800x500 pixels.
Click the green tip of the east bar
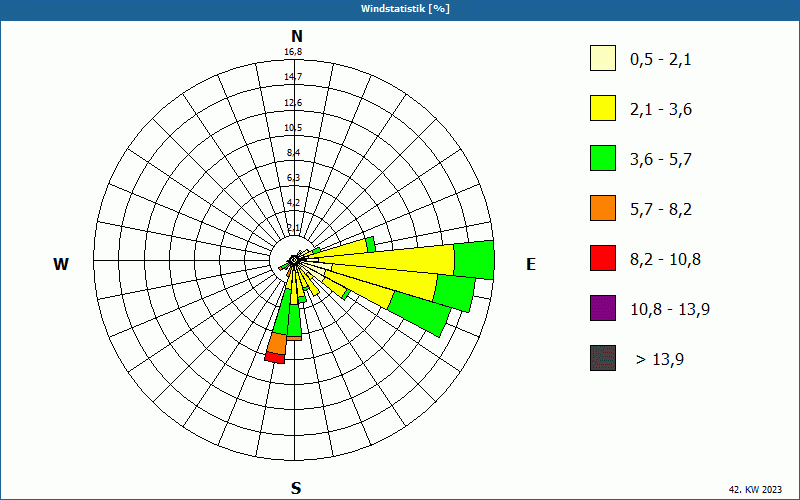[474, 260]
